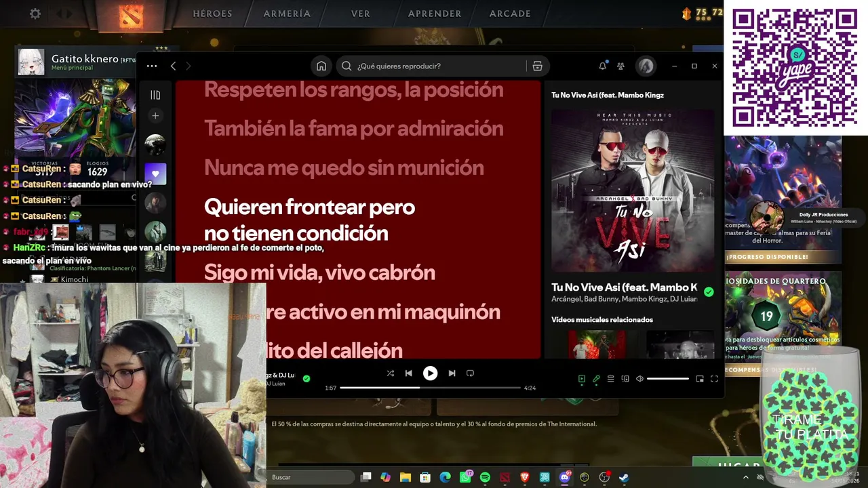Screen dimensions: 868x488
Task: Open Copilot from the taskbar
Action: pos(386,477)
